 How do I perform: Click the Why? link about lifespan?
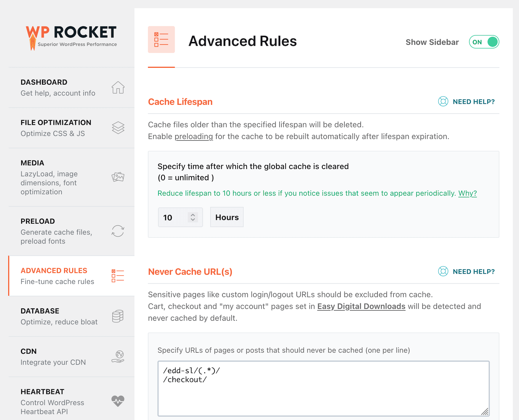(467, 193)
